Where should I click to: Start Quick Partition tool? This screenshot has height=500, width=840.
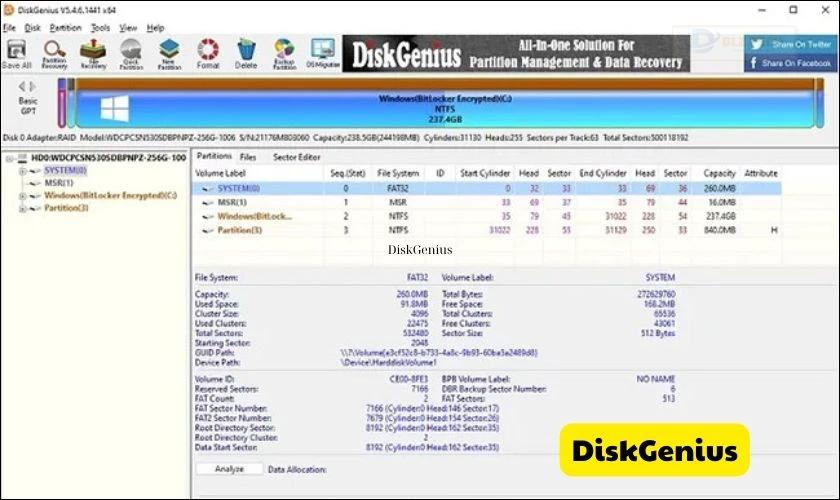coord(131,54)
